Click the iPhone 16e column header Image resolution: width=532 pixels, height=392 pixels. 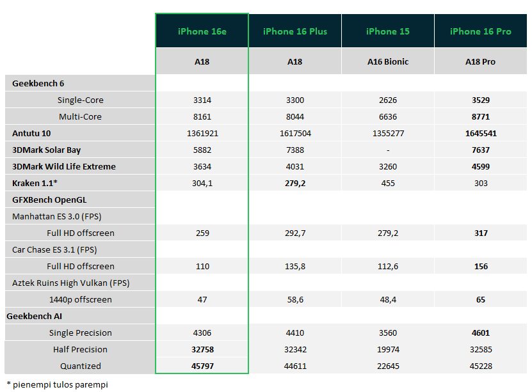tap(202, 31)
